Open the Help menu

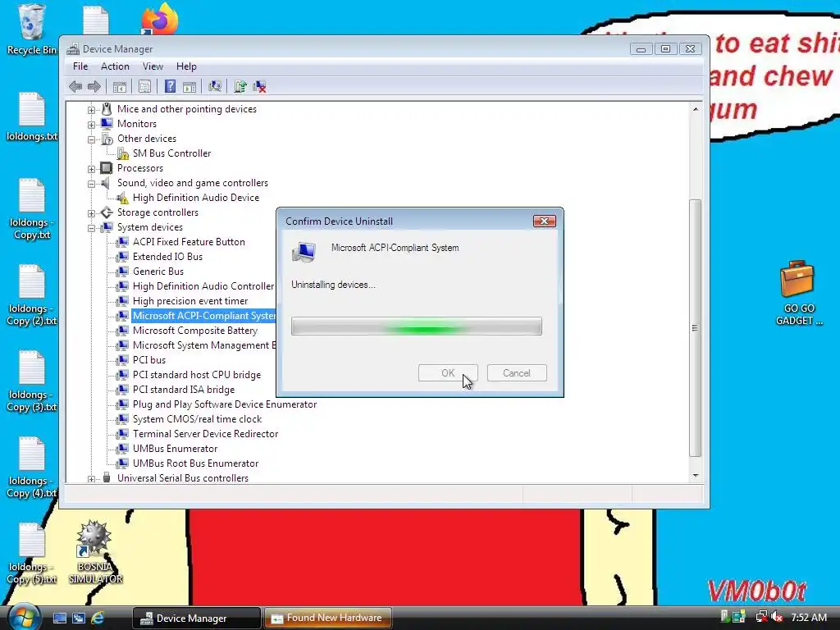coord(186,66)
